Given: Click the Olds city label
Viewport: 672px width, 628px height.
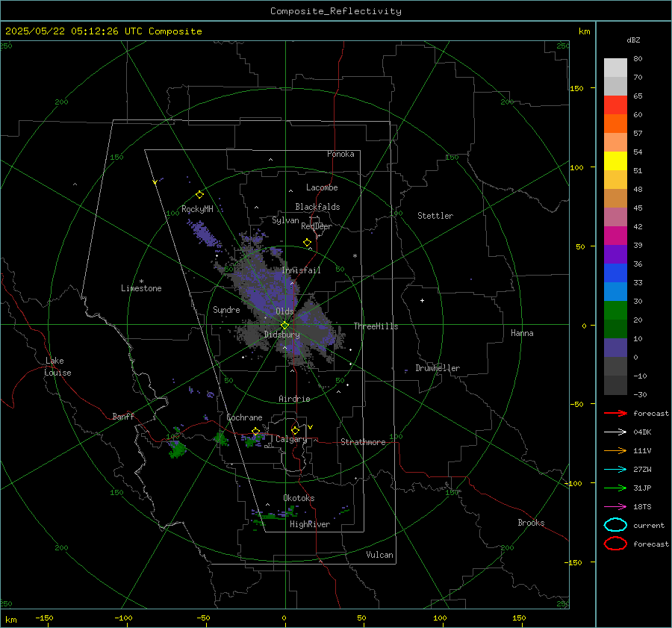Looking at the screenshot, I should click(x=284, y=311).
